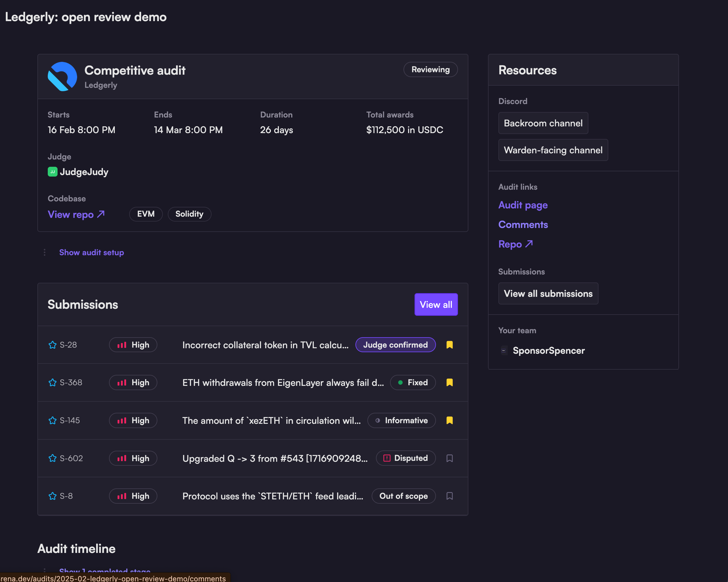Click the Judge confirmed status badge
Screen dimensions: 728x582
[x=396, y=345]
